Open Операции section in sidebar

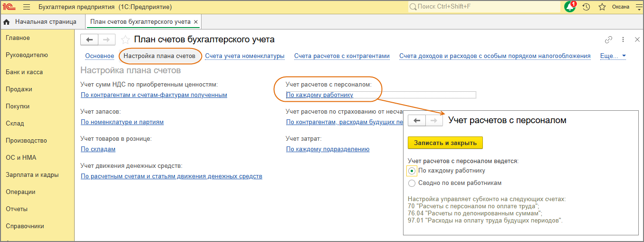point(20,192)
